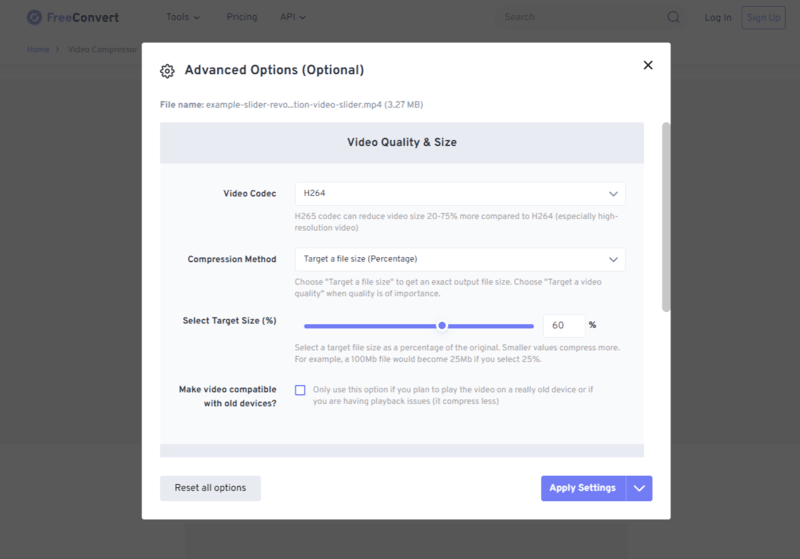Image resolution: width=800 pixels, height=559 pixels.
Task: Click the Log In link
Action: 717,17
